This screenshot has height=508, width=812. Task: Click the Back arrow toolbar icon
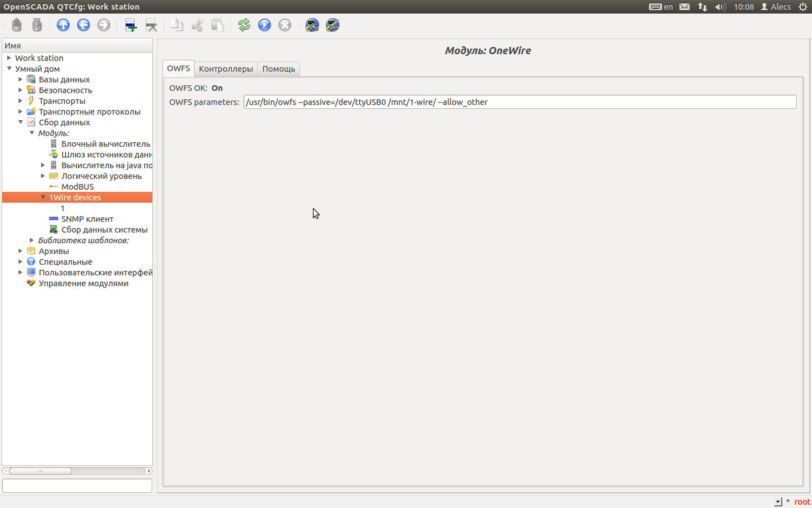[83, 25]
